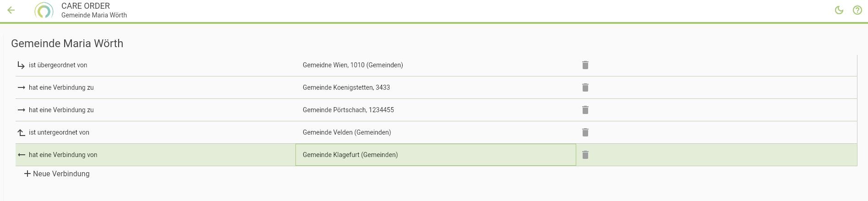Open relation type 'hat eine Verbindung von'

63,155
